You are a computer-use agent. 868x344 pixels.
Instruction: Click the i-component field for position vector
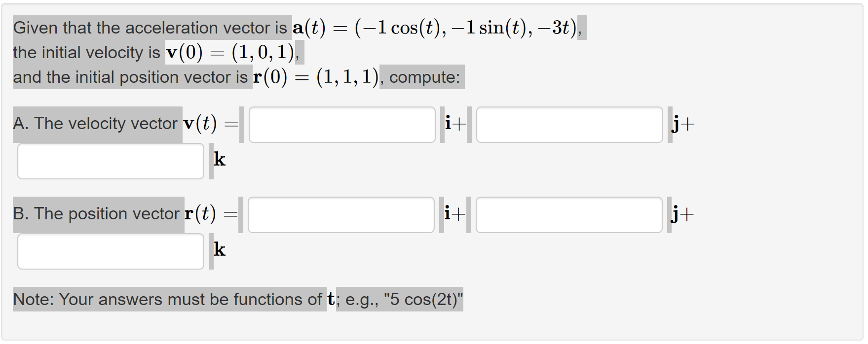[x=341, y=215]
